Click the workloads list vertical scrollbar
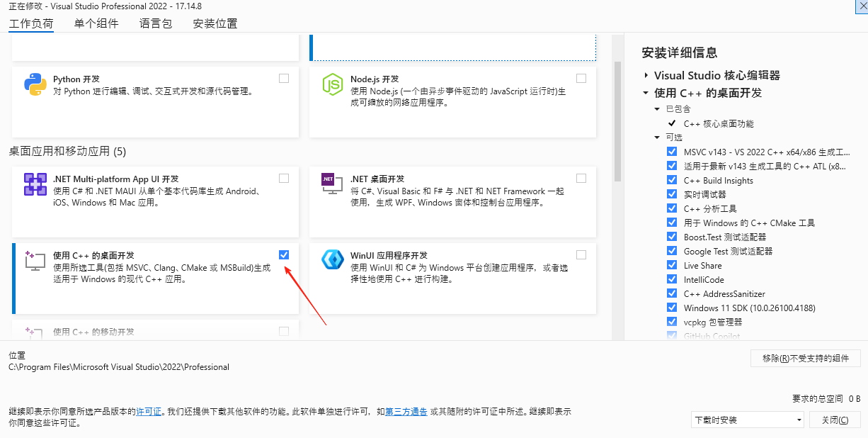This screenshot has width=868, height=438. point(617,120)
